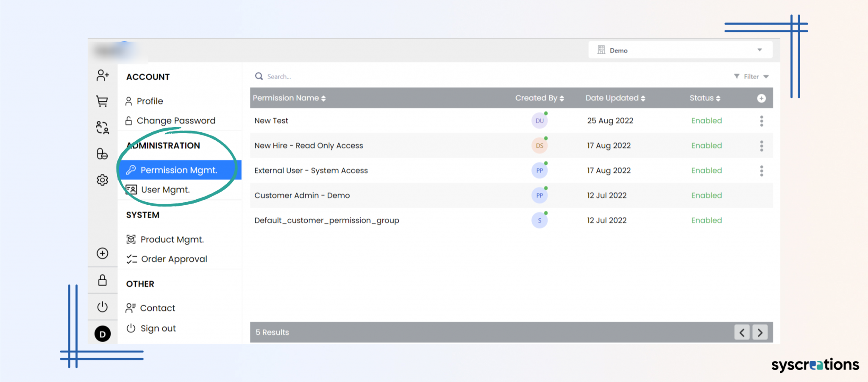
Task: Click the circled plus icon in sidebar
Action: pos(102,253)
